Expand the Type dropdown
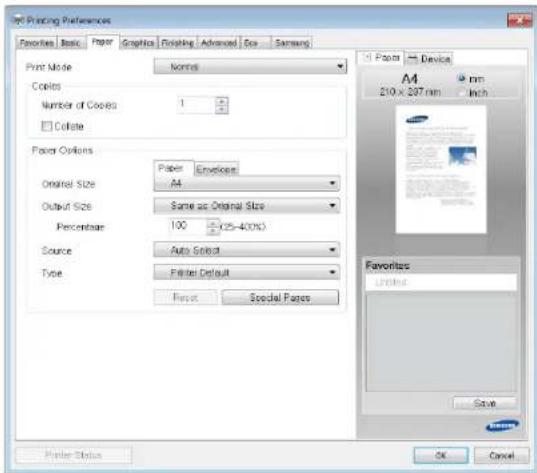 click(x=247, y=273)
